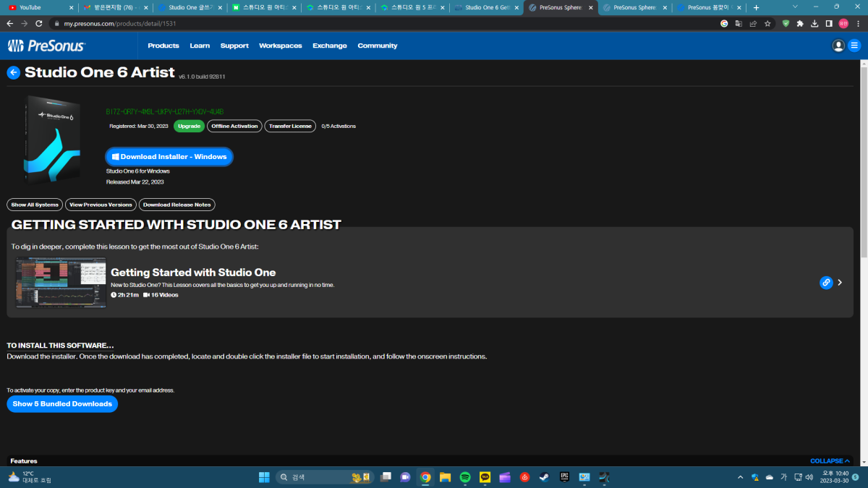The image size is (868, 488).
Task: Open the Getting Started with Studio One lesson title
Action: coord(193,273)
